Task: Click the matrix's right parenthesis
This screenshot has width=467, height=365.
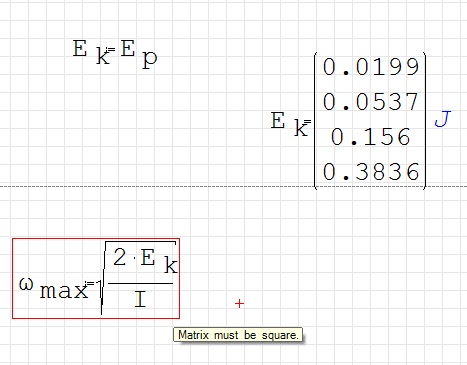Action: 424,121
